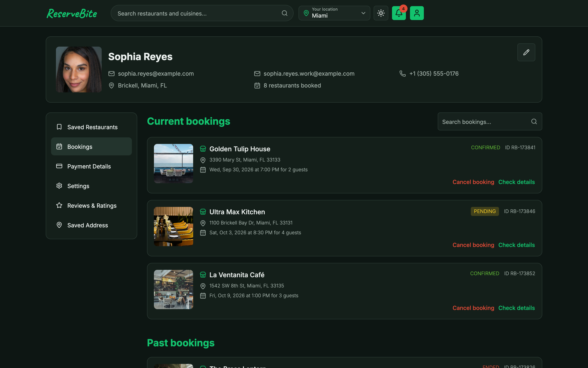
Task: Click the envelope icon beside work email
Action: (x=257, y=74)
